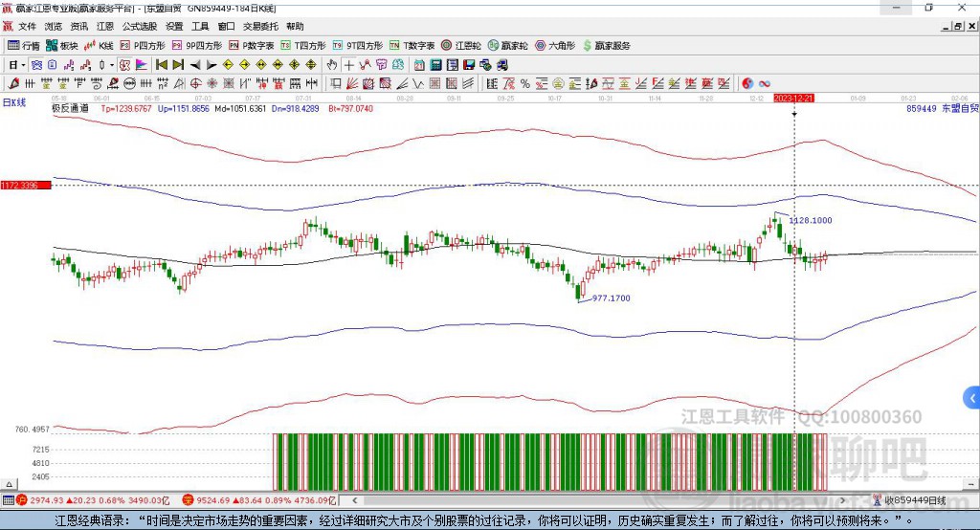Expand the candlestick style dropdown arrow
The width and height of the screenshot is (980, 530).
pyautogui.click(x=112, y=65)
